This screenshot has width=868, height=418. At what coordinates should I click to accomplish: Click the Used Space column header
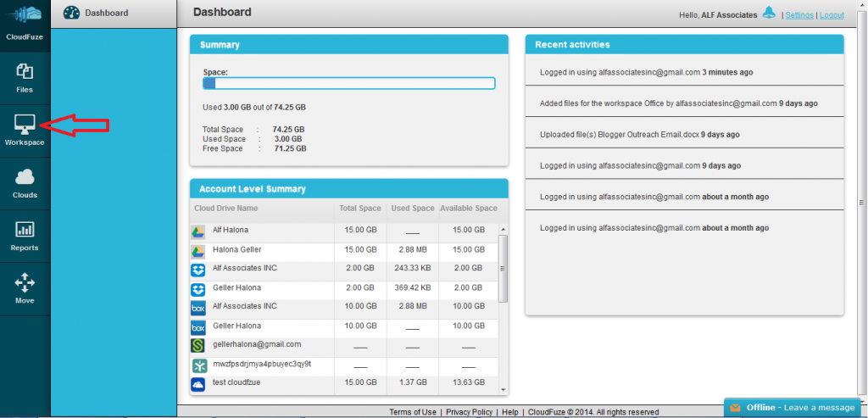point(413,209)
